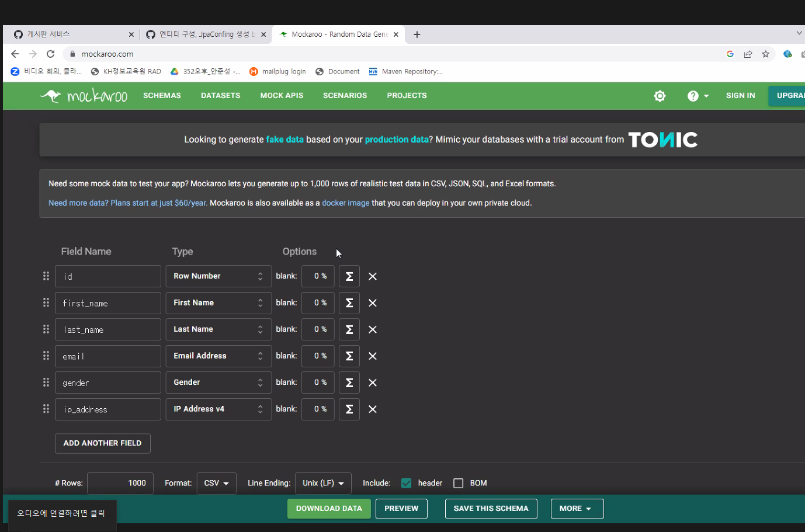This screenshot has width=805, height=532.
Task: Remove the gender field with X
Action: click(x=373, y=383)
